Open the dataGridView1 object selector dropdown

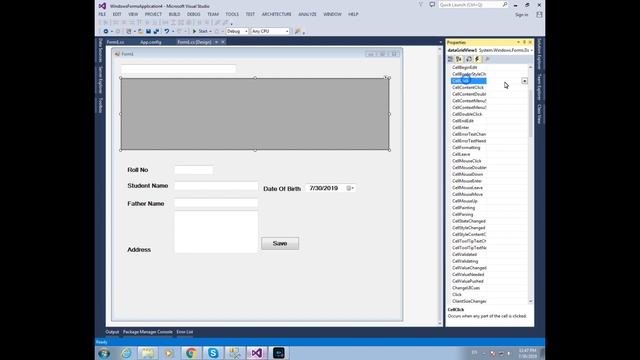point(531,50)
